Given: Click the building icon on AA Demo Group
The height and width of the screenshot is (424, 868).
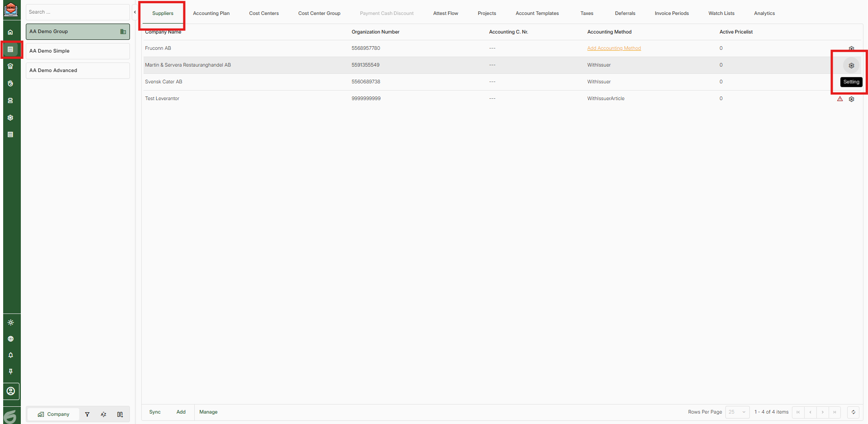Looking at the screenshot, I should pos(123,32).
